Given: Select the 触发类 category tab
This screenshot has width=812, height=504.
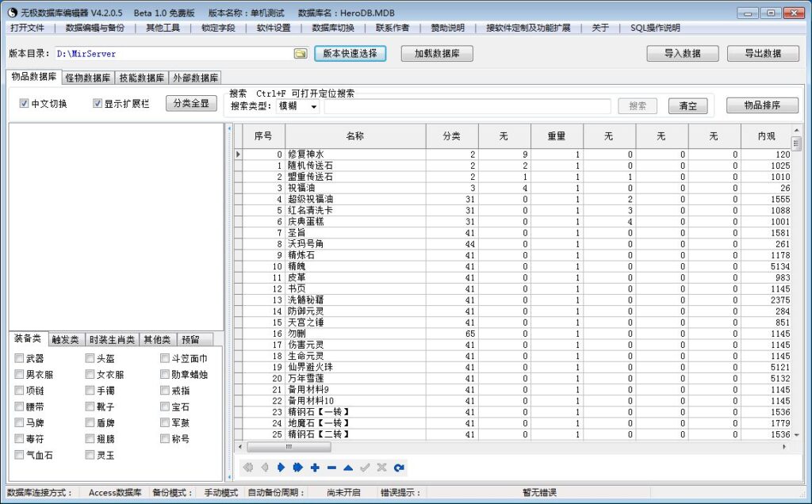Looking at the screenshot, I should [65, 339].
